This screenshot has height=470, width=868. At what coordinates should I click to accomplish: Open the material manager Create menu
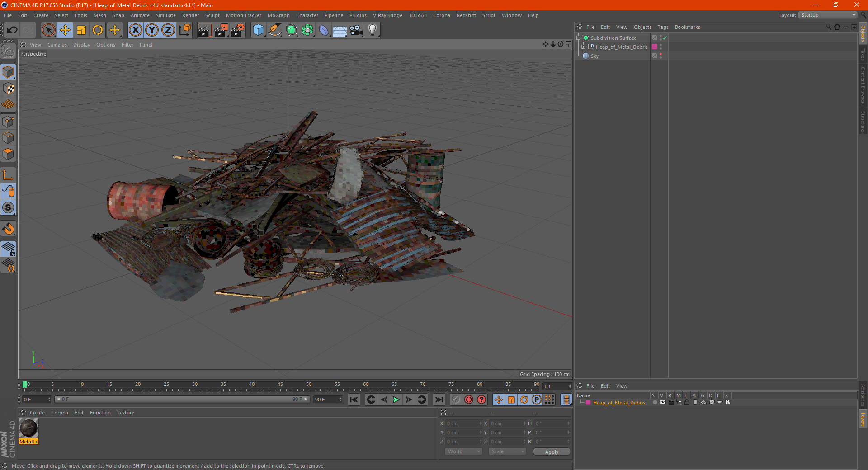point(37,413)
